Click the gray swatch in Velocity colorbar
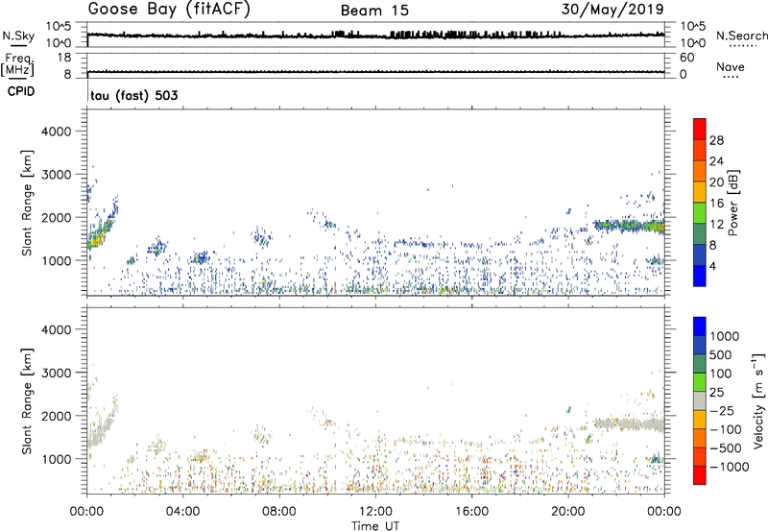Image resolution: width=768 pixels, height=532 pixels. click(700, 401)
